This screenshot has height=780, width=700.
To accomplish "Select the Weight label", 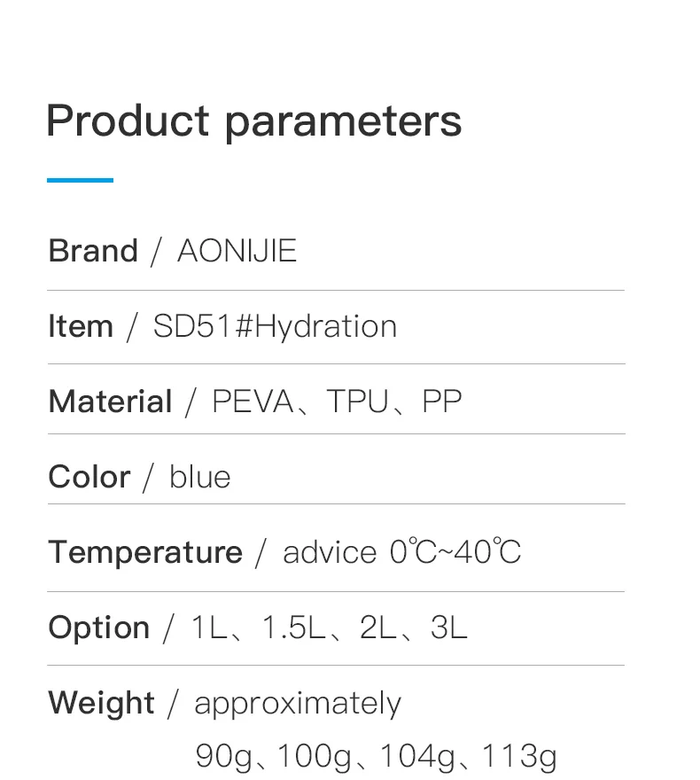I will [101, 703].
